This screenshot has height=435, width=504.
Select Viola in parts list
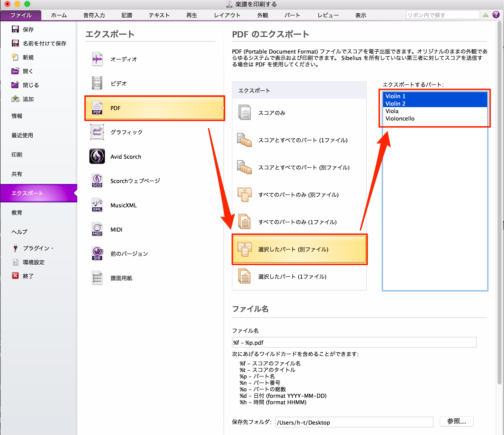tap(435, 111)
